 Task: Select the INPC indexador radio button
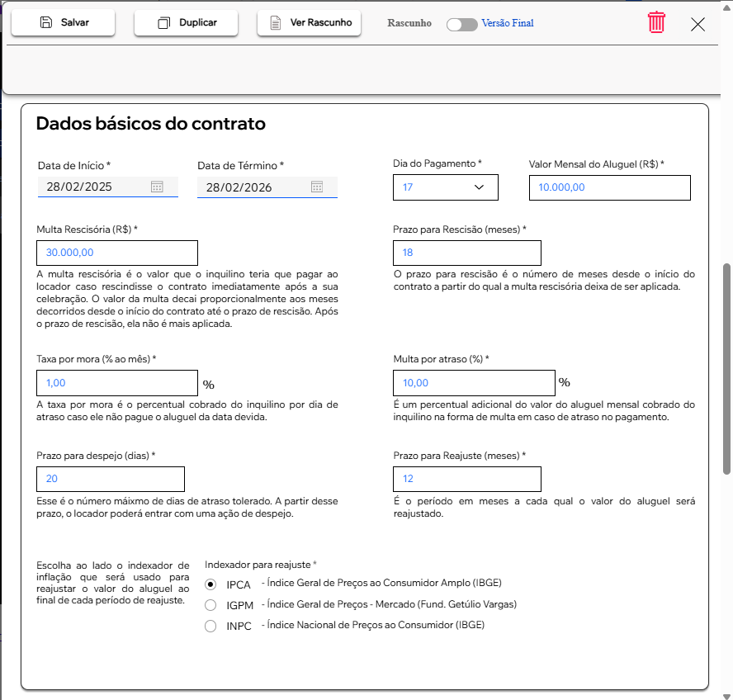pyautogui.click(x=210, y=626)
